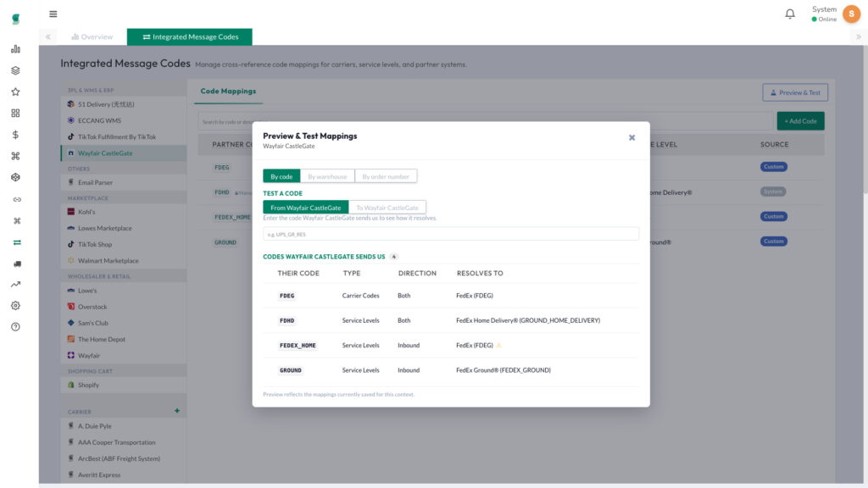This screenshot has height=488, width=868.
Task: Click the test code input field
Action: (451, 234)
